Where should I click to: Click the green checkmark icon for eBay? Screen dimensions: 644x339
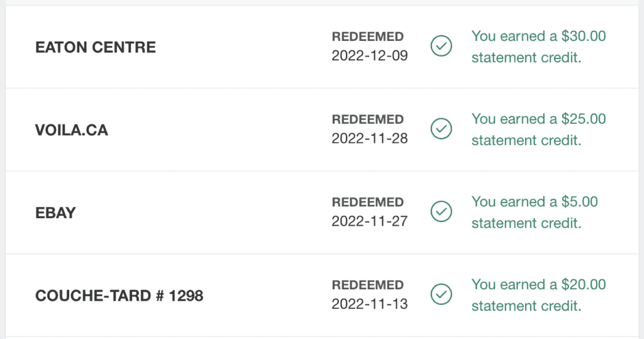click(441, 212)
